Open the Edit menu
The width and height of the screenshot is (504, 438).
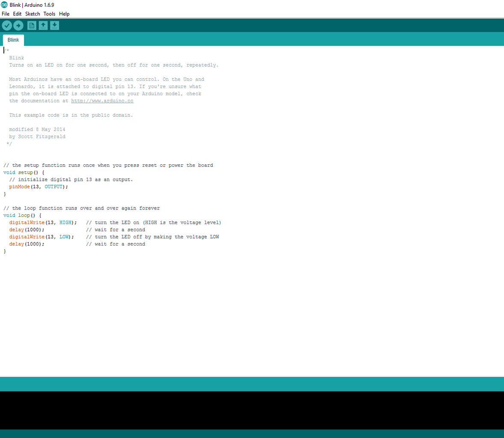point(17,14)
